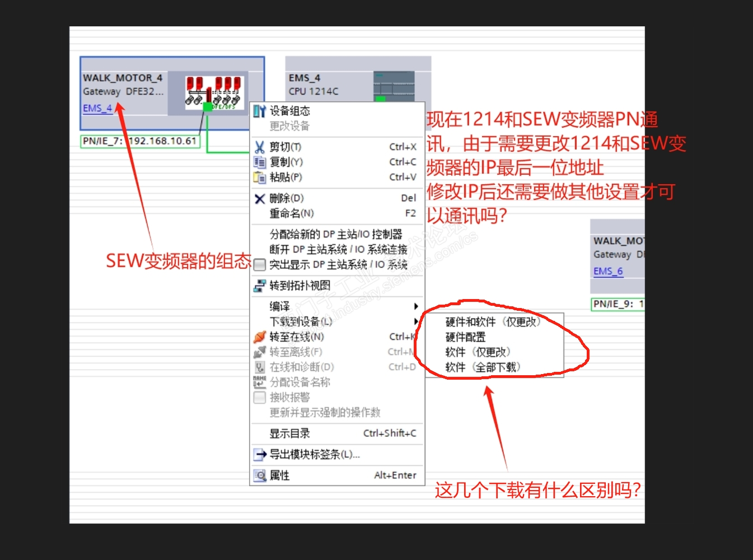Select the EMS_4 CPU 1214C device image
The width and height of the screenshot is (753, 560).
tap(394, 86)
